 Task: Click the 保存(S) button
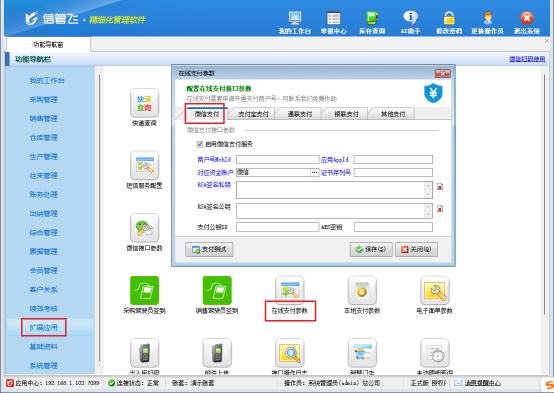tap(371, 250)
